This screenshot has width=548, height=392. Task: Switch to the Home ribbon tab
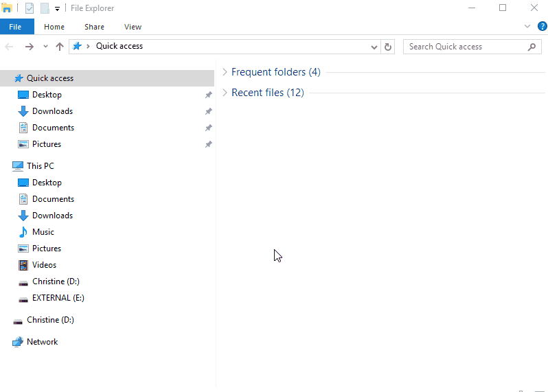point(54,27)
